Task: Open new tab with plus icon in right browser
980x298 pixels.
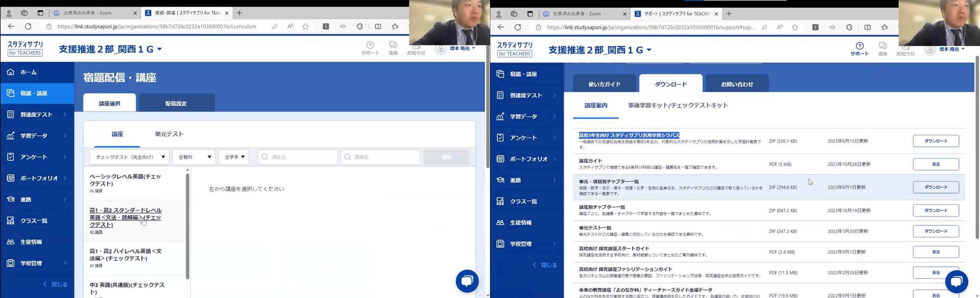Action: pyautogui.click(x=729, y=14)
